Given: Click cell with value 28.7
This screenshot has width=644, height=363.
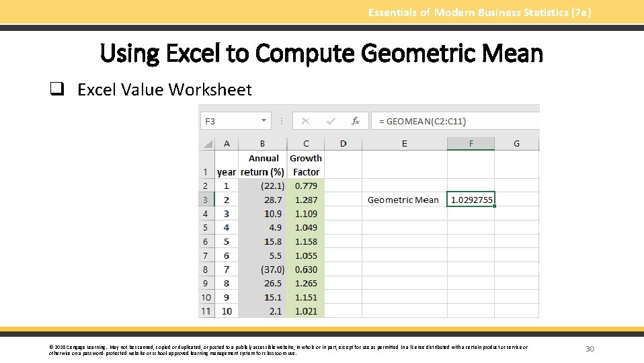Looking at the screenshot, I should (x=262, y=200).
